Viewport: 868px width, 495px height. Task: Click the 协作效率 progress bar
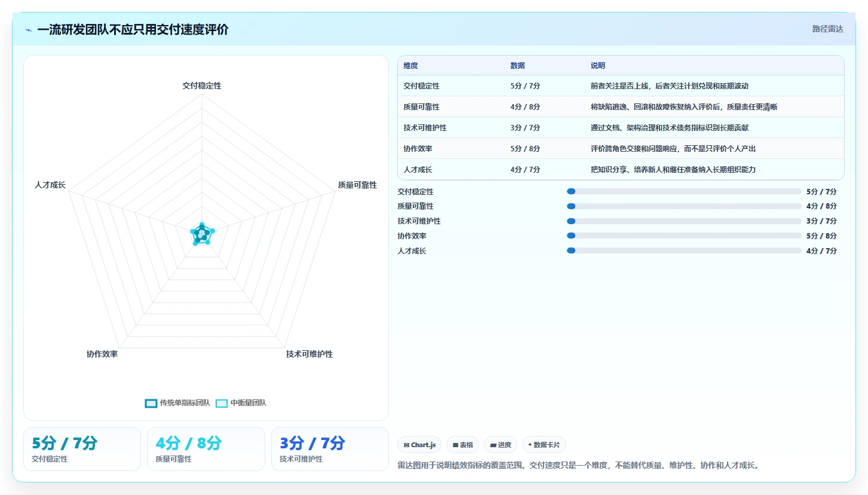[x=684, y=236]
